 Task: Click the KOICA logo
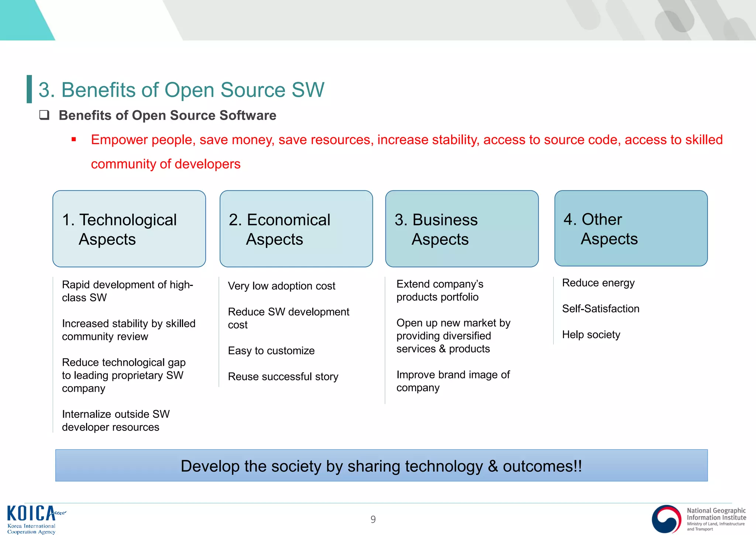click(x=31, y=514)
